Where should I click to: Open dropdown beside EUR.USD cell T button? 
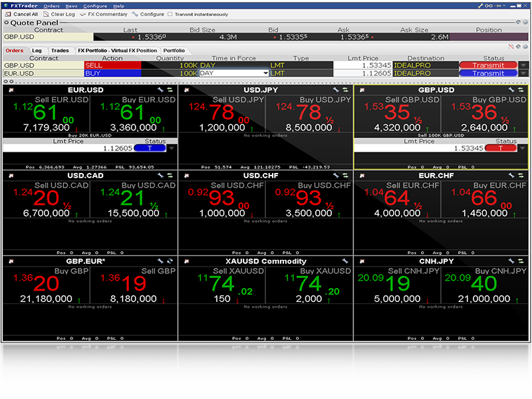172,148
